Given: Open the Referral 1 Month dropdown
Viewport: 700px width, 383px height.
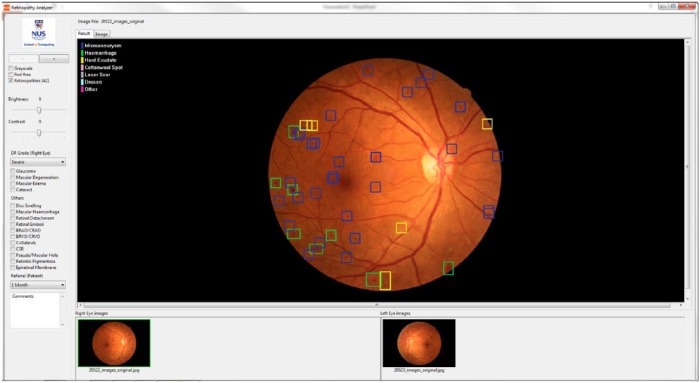Looking at the screenshot, I should (x=38, y=285).
